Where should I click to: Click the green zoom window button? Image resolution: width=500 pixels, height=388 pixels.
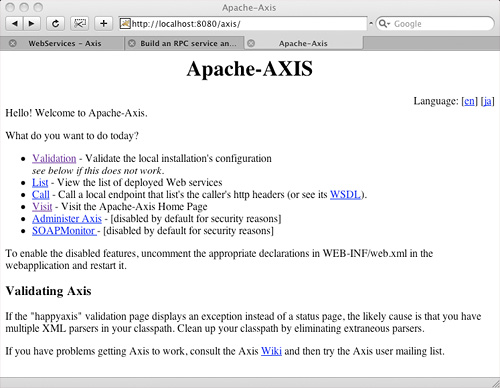point(39,7)
